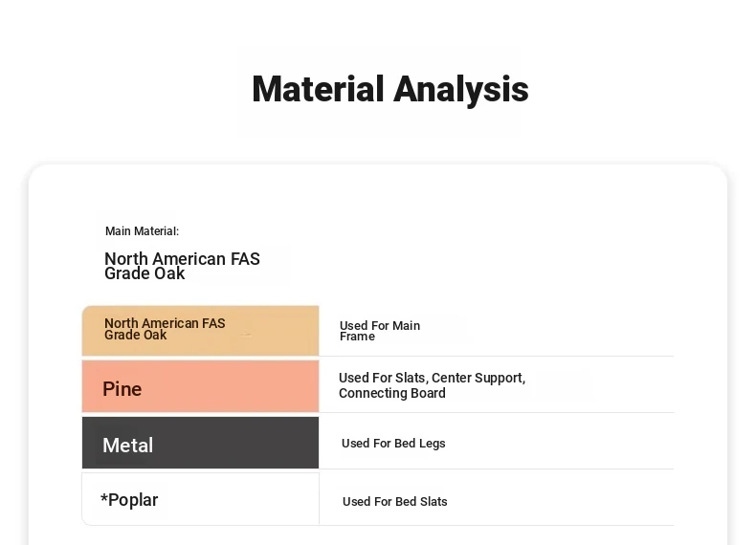The width and height of the screenshot is (756, 545).
Task: Click the "Used For Main" text
Action: (380, 326)
